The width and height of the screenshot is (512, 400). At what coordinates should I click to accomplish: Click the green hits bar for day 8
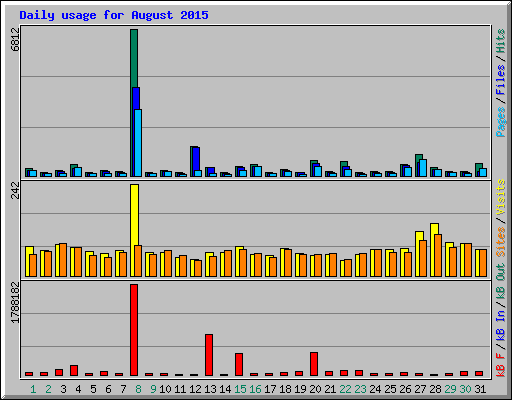pyautogui.click(x=134, y=58)
